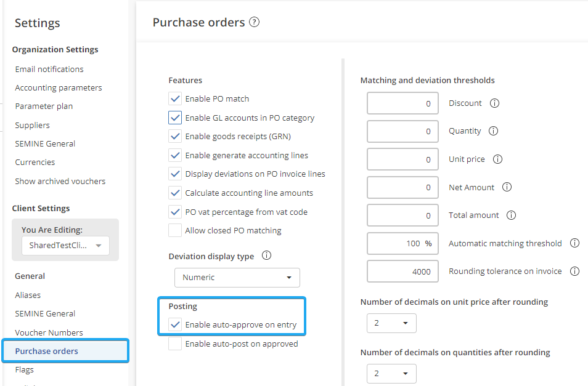Click the info icon next to Discount

pyautogui.click(x=494, y=103)
